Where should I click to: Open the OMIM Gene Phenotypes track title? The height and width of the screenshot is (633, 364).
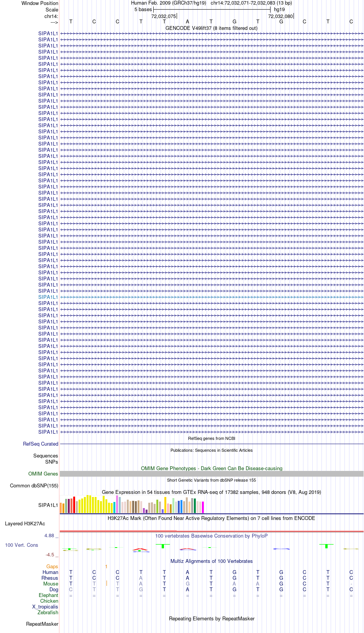[212, 468]
